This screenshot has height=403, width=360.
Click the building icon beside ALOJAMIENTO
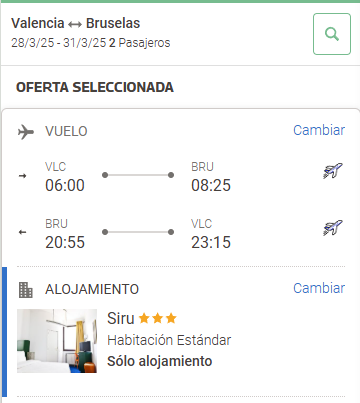tap(26, 290)
